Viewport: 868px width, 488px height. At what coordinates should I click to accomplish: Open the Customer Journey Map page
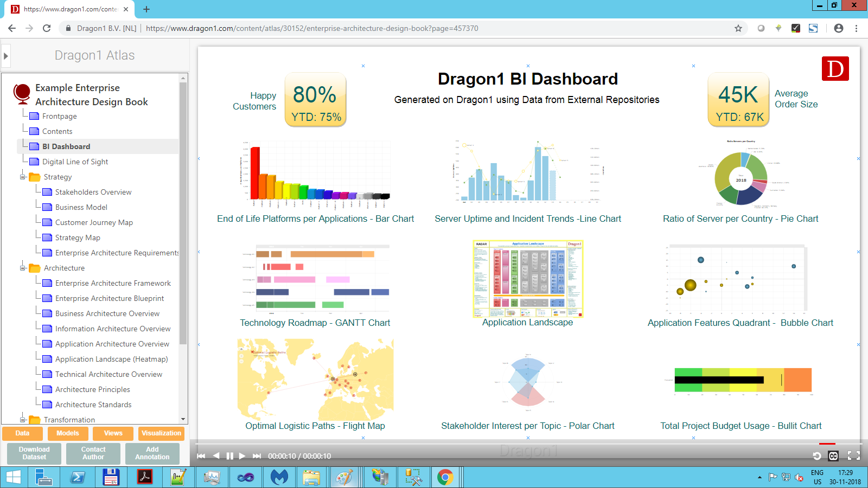tap(94, 222)
